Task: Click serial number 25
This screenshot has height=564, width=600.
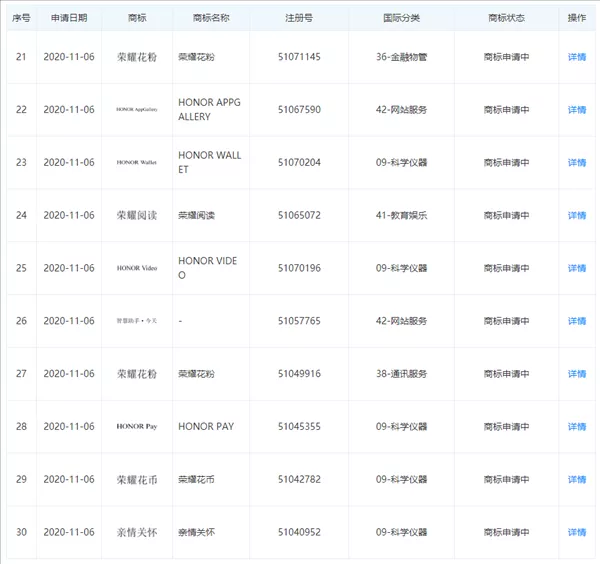Action: tap(21, 268)
